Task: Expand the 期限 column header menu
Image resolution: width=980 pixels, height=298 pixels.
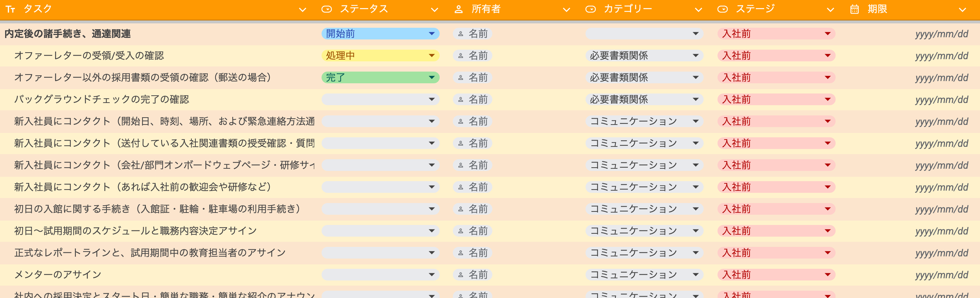Action: 962,9
